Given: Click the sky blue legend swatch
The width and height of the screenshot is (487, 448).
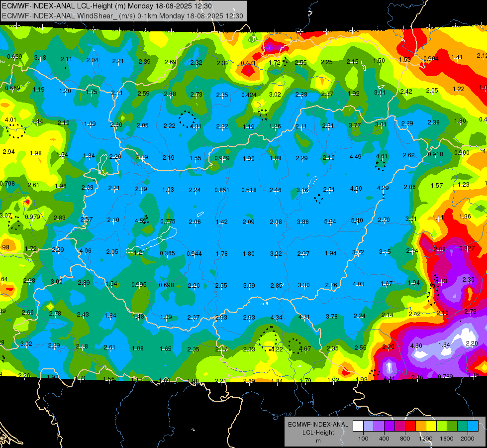Looking at the screenshot, I should (473, 426).
